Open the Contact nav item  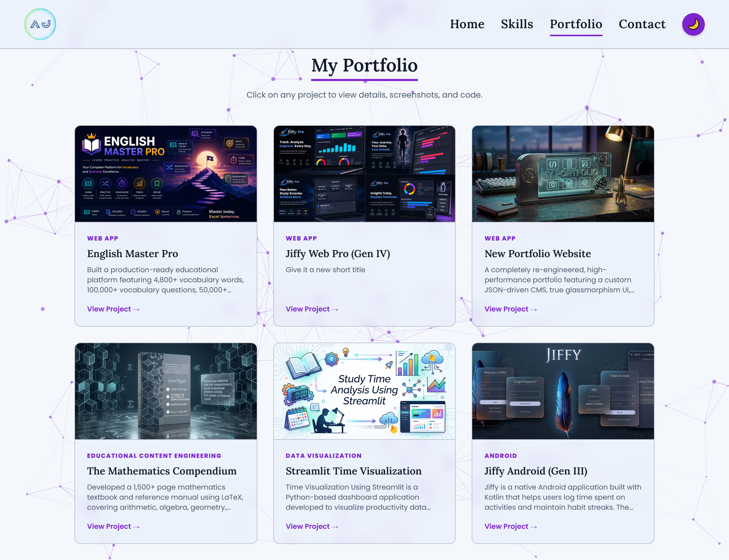642,24
